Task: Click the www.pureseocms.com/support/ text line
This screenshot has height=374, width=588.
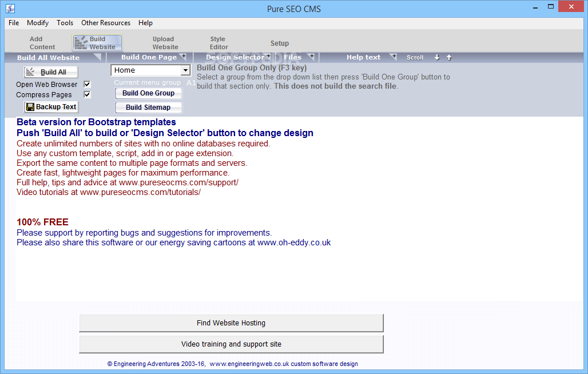Action: [x=128, y=182]
